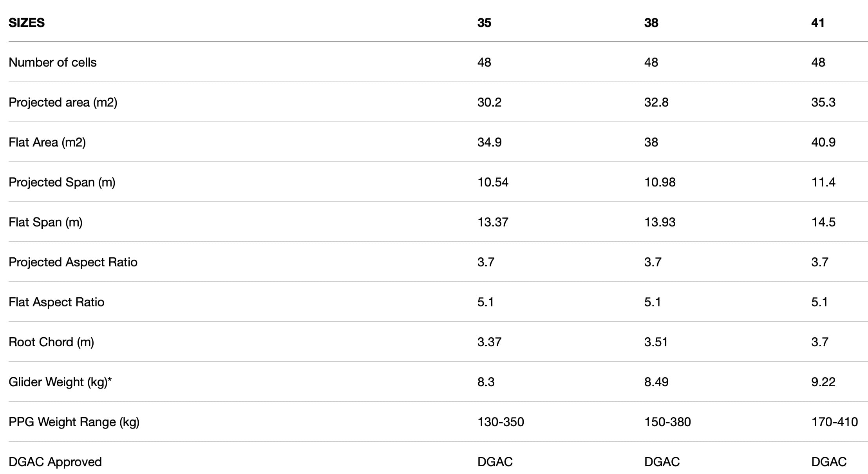868x474 pixels.
Task: Click the Glider Weight (kg)* label
Action: click(x=60, y=382)
